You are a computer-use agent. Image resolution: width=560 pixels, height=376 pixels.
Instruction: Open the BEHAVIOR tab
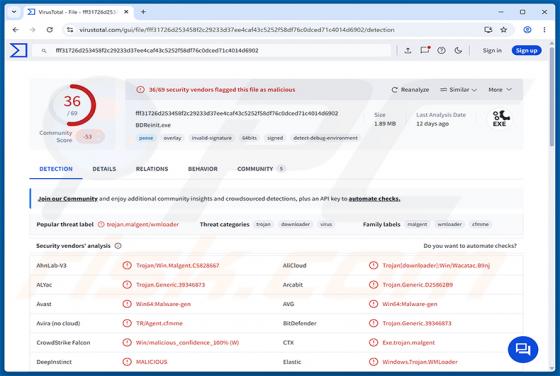(x=202, y=169)
